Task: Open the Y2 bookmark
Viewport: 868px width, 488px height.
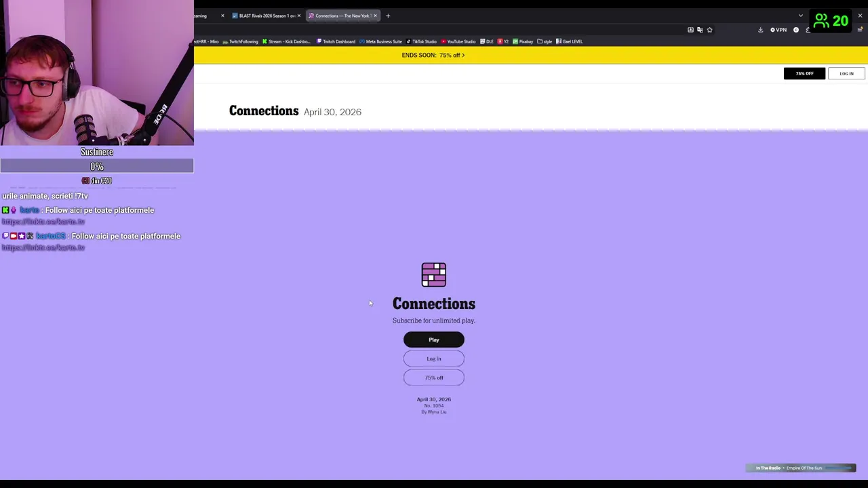Action: click(503, 41)
